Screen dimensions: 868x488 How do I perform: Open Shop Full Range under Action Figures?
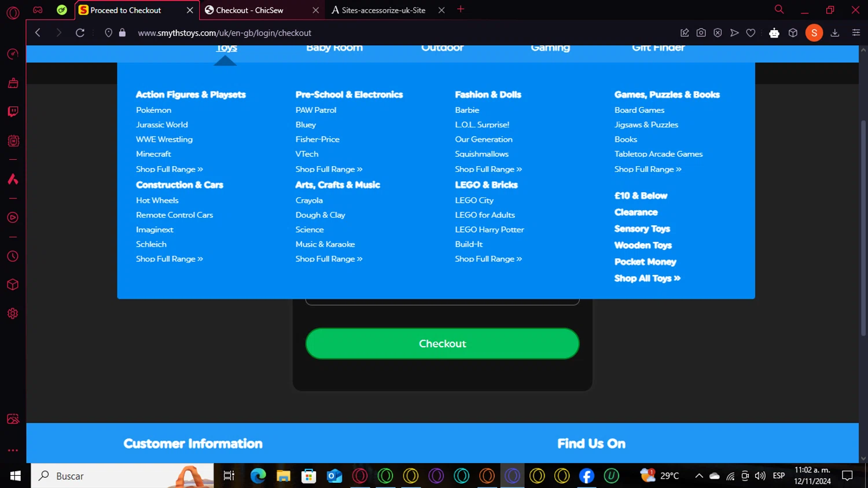pos(169,169)
